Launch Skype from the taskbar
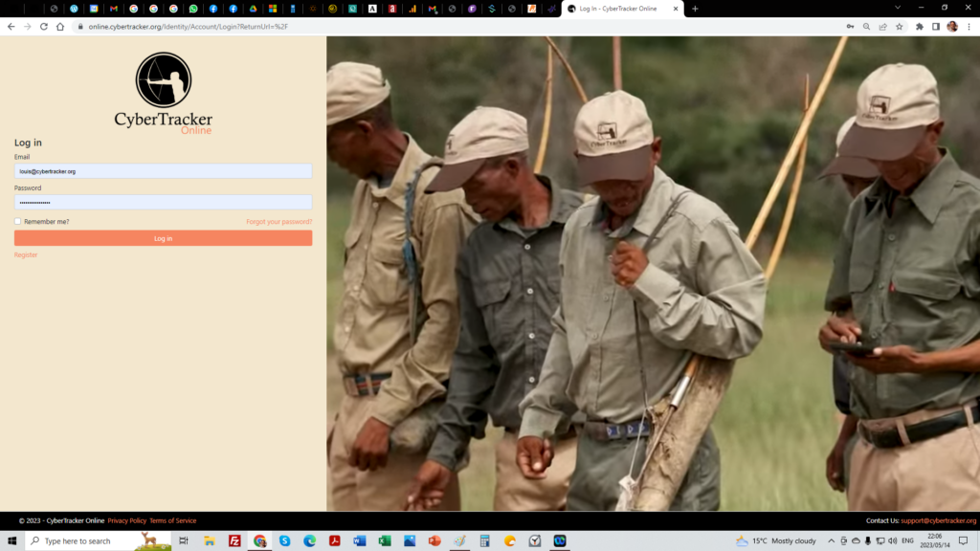 (284, 540)
